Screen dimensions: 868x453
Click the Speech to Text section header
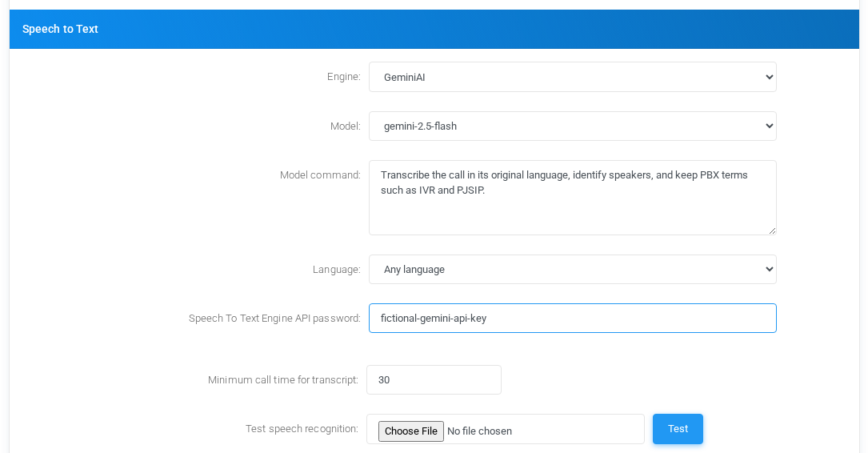tap(434, 29)
